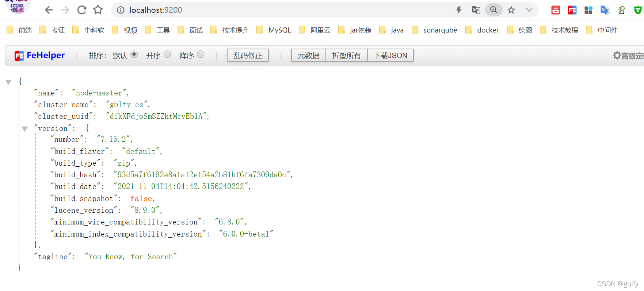Collapse the "version" object triangle
This screenshot has height=291, width=644.
pos(24,129)
